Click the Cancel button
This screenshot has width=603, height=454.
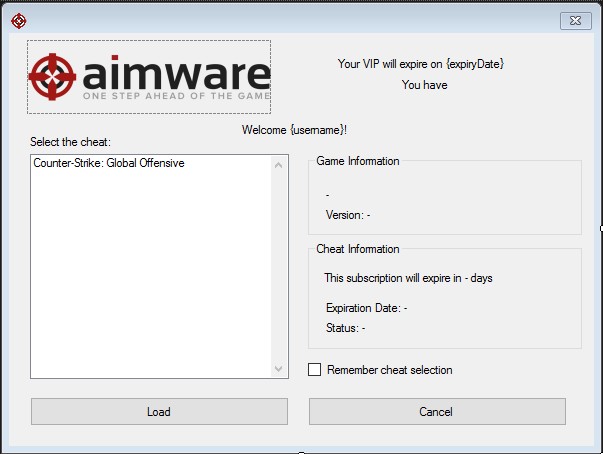pos(437,411)
